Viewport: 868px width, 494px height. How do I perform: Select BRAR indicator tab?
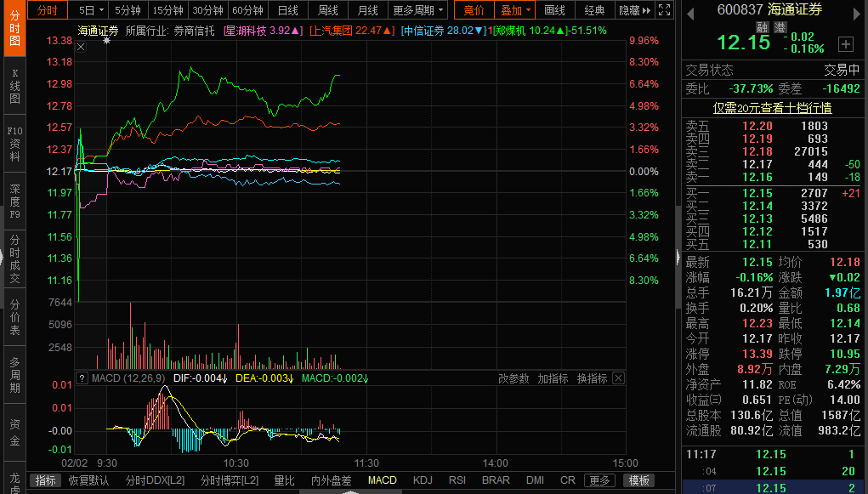point(496,480)
